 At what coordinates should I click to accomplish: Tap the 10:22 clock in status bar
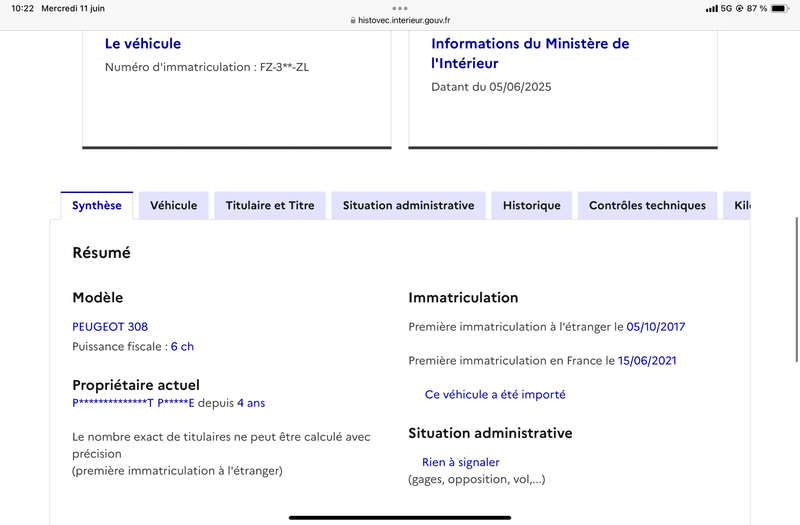[x=22, y=8]
